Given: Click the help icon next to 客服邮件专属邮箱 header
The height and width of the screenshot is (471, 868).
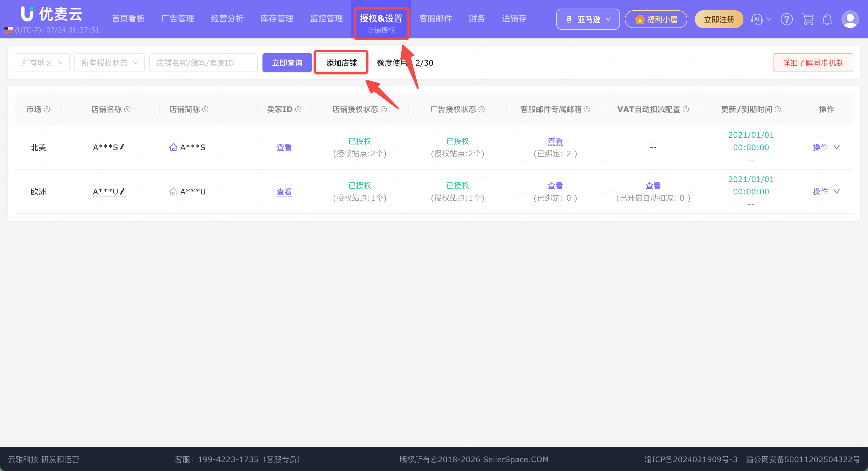Looking at the screenshot, I should tap(587, 109).
